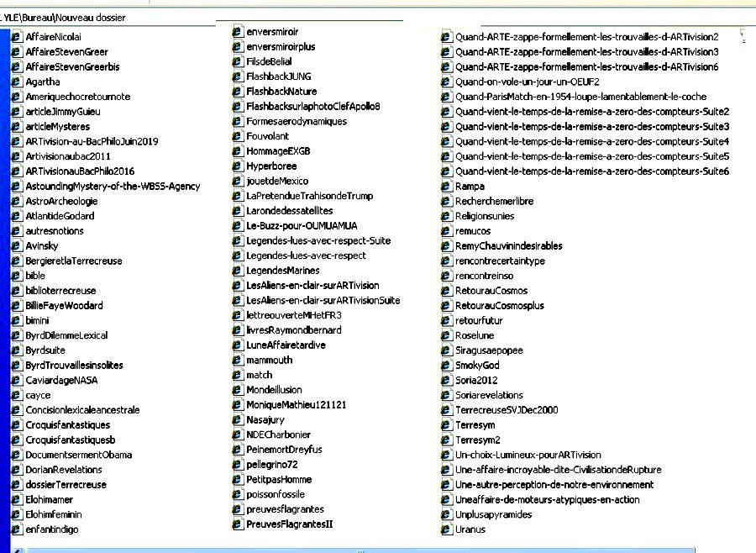
Task: Click the Uranus file icon
Action: [x=447, y=529]
